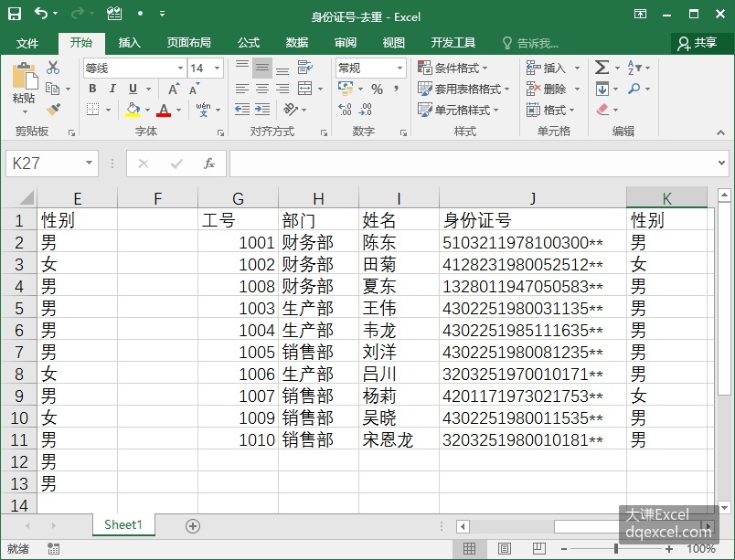Open the 文件 menu
This screenshot has width=735, height=560.
(27, 43)
